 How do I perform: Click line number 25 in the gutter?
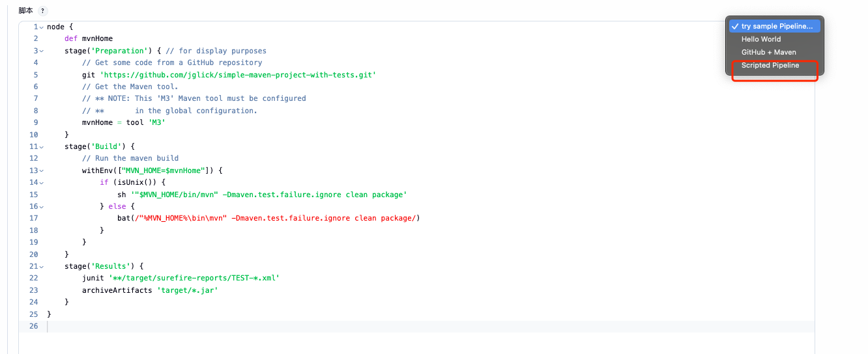34,314
